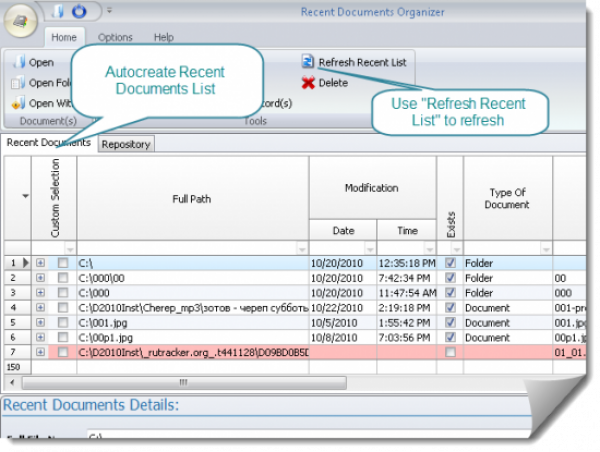Open the Date column filter dropdown
The height and width of the screenshot is (452, 600).
click(x=368, y=248)
